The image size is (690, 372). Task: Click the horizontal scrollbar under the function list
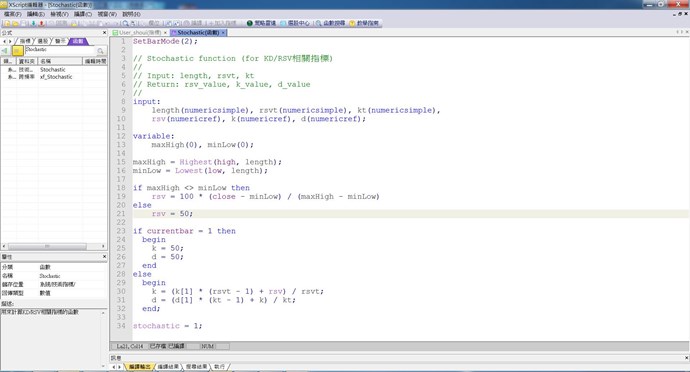point(54,246)
